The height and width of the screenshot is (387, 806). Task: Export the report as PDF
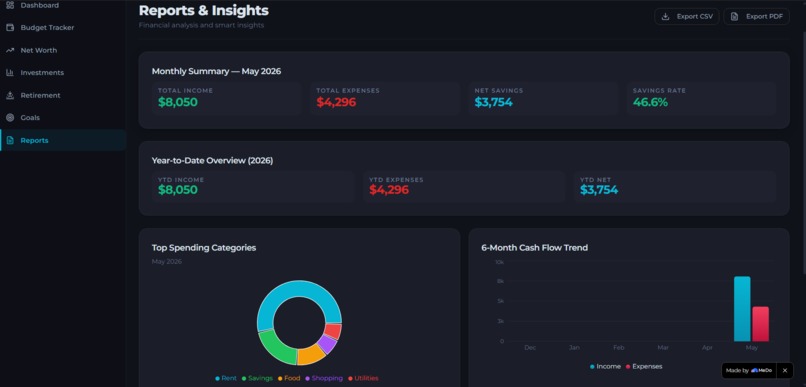[756, 16]
